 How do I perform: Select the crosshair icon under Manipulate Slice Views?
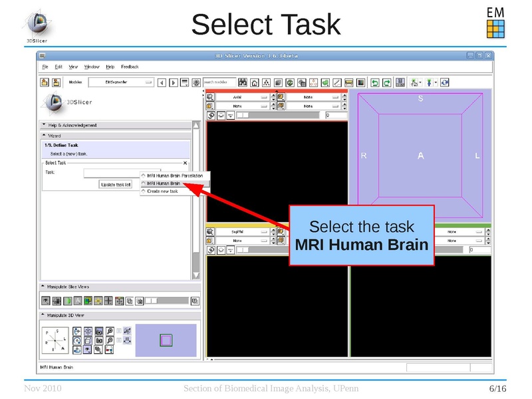coord(108,301)
